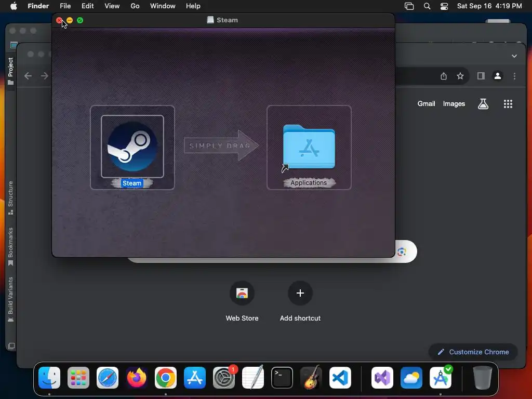Click the Stage Manager icon in menu bar
532x399 pixels.
409,6
